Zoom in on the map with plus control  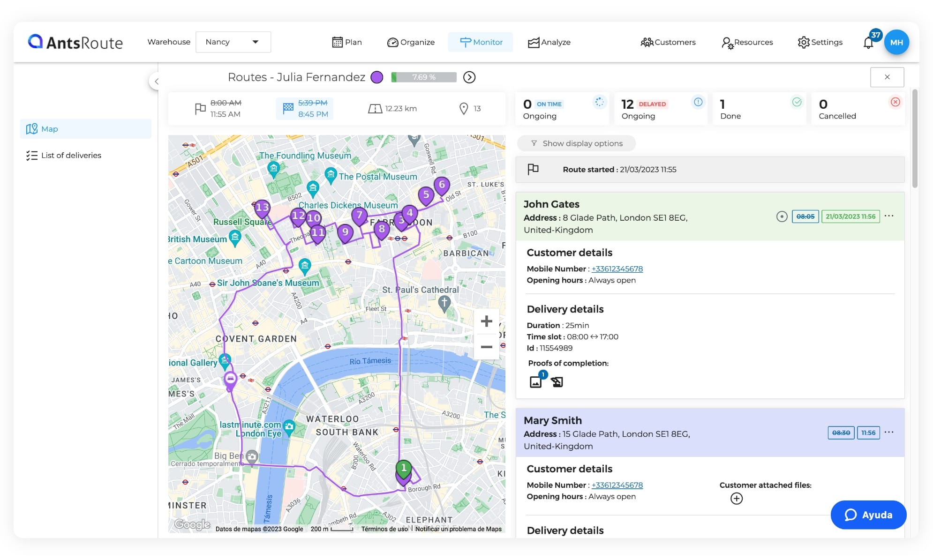[x=486, y=321]
